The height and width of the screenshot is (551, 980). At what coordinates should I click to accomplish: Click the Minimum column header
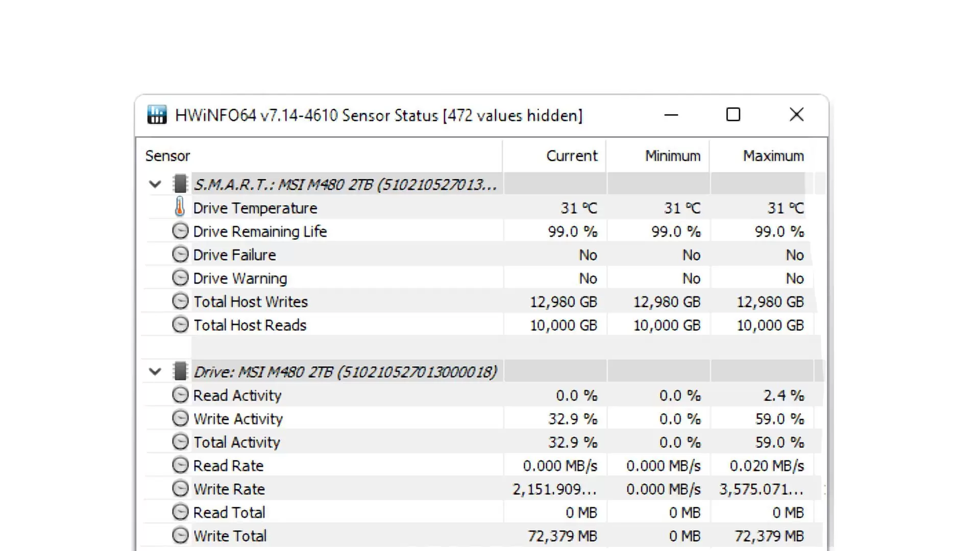[x=672, y=156]
